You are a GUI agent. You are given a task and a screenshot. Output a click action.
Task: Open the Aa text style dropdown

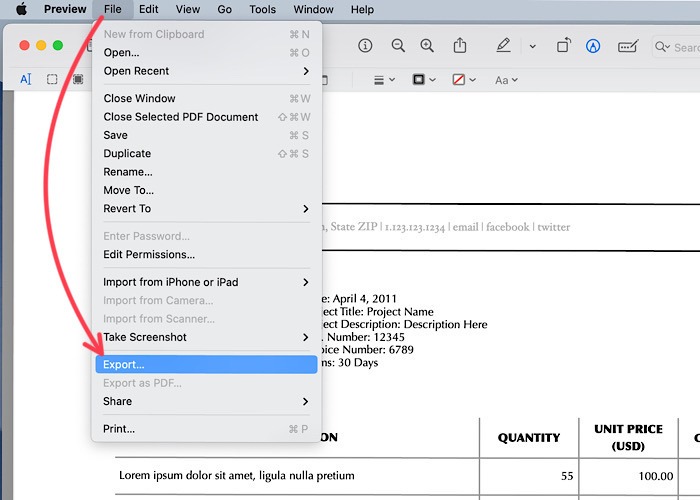tap(506, 80)
